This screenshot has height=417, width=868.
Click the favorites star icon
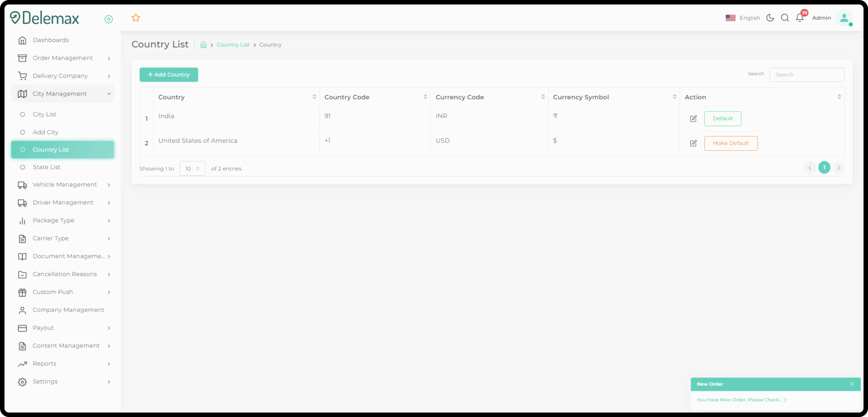coord(136,18)
